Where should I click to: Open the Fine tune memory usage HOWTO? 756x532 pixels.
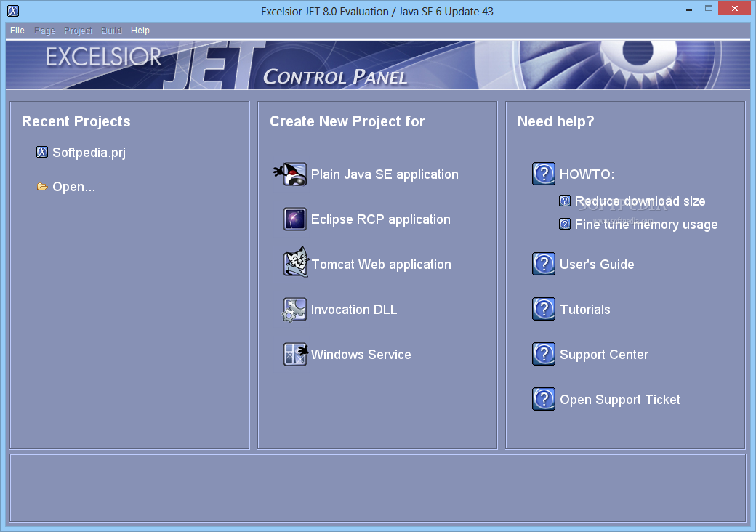coord(646,225)
